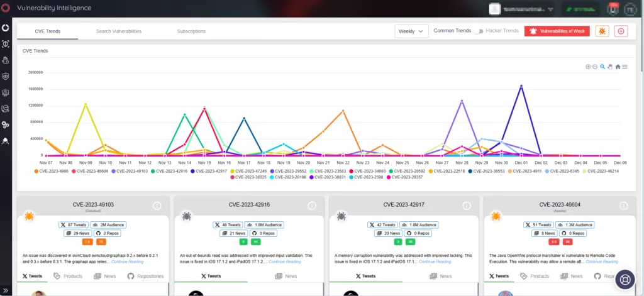Click the orange bug icon button in header
644x296 pixels.
click(x=602, y=31)
